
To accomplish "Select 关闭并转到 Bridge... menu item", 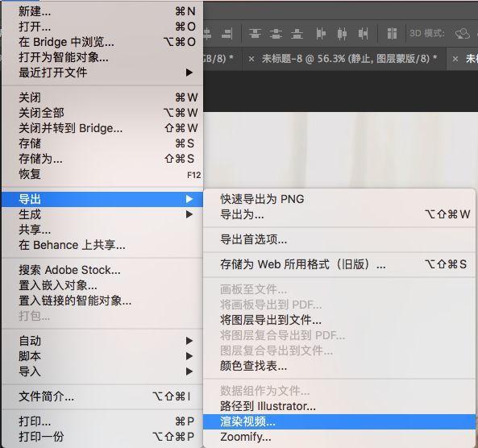I will point(102,128).
